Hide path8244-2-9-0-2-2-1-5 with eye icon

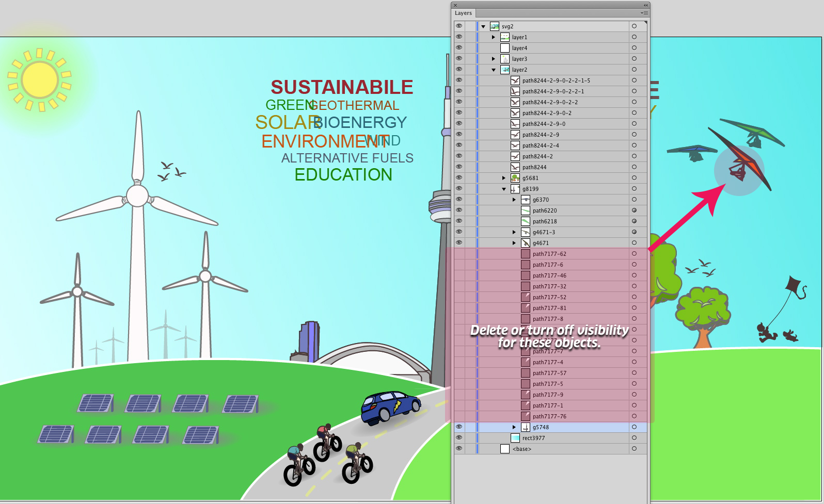pos(459,80)
